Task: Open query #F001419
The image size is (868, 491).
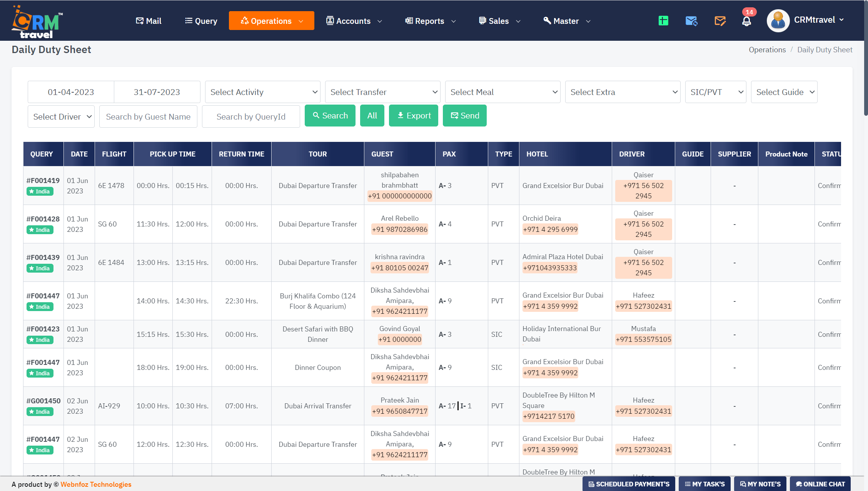Action: click(43, 180)
